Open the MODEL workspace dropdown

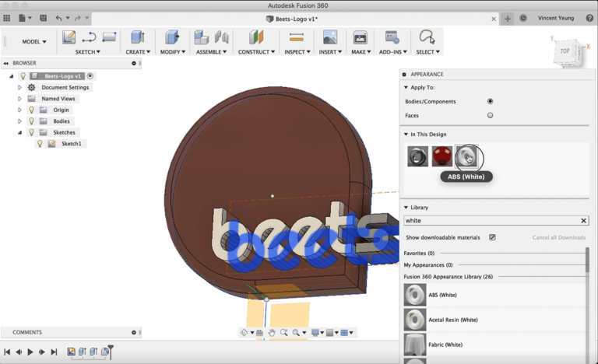(x=34, y=41)
